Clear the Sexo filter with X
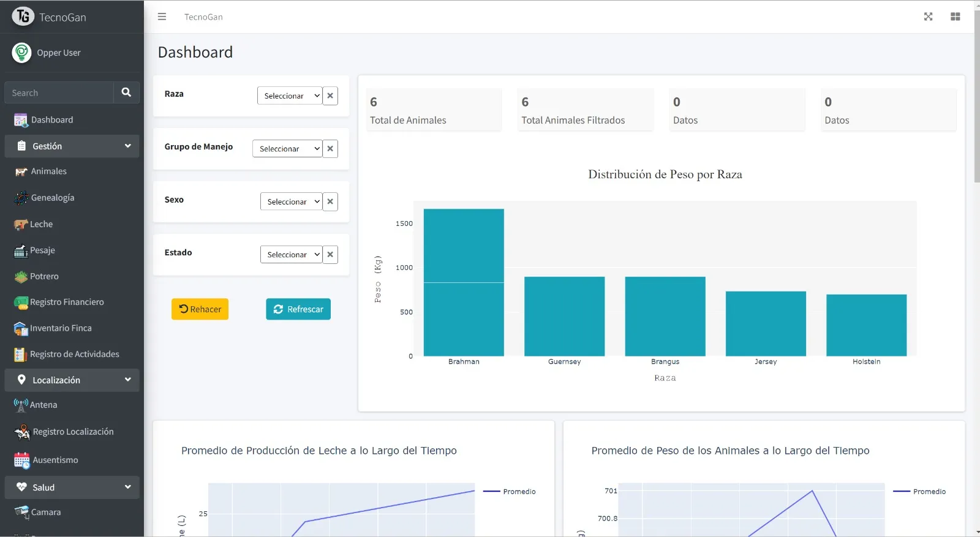The image size is (980, 537). pyautogui.click(x=330, y=201)
